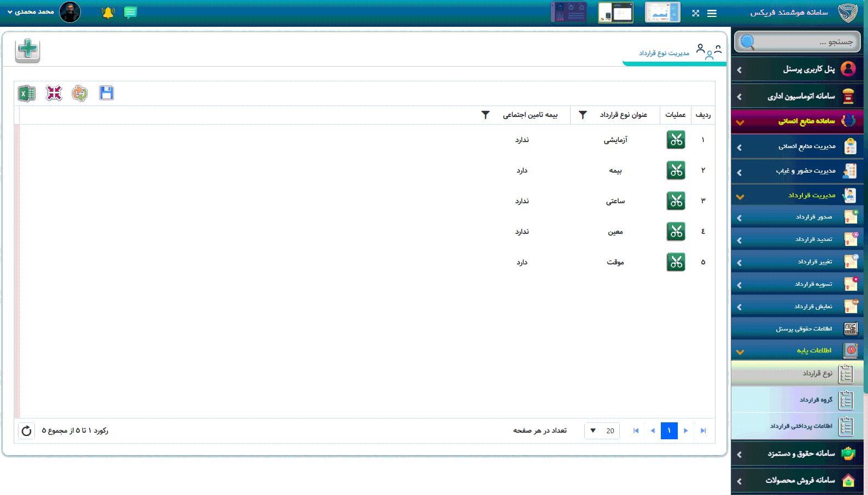Filter the بیمه تامین اجتماعی column
Image resolution: width=868 pixels, height=495 pixels.
click(x=485, y=115)
